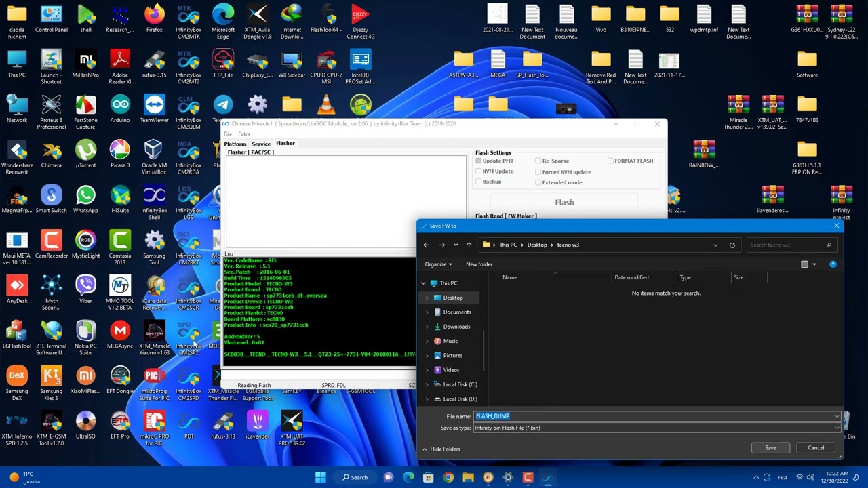Image resolution: width=868 pixels, height=488 pixels.
Task: Open File Explorer from the taskbar
Action: pyautogui.click(x=468, y=477)
